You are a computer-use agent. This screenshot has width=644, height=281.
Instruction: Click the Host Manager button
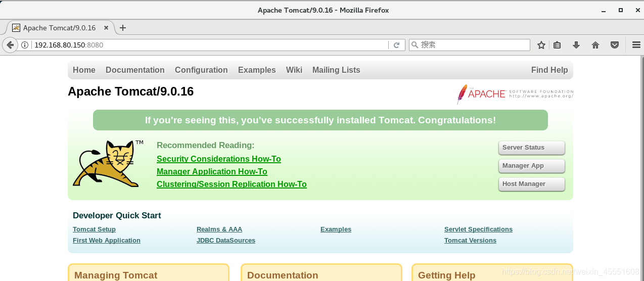(531, 184)
